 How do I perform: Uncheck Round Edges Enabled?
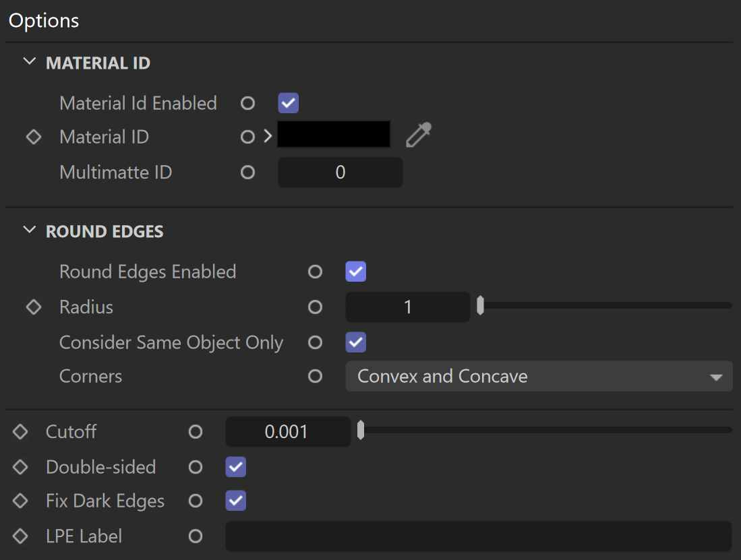click(x=356, y=272)
